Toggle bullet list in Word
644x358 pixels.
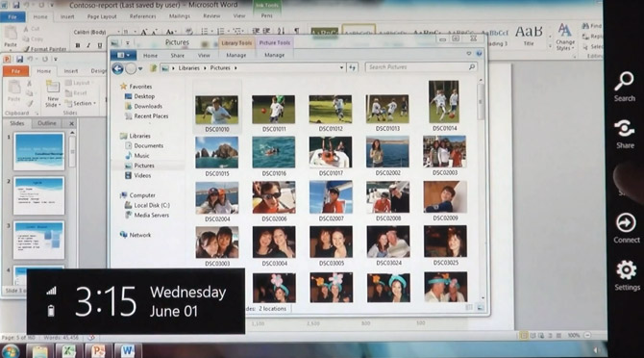(205, 31)
